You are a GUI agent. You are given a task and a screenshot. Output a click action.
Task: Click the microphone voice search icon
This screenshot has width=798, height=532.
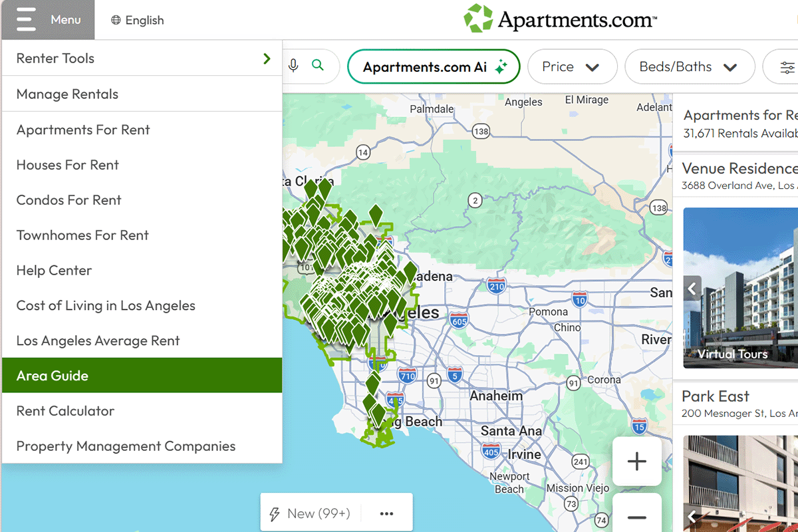coord(293,65)
